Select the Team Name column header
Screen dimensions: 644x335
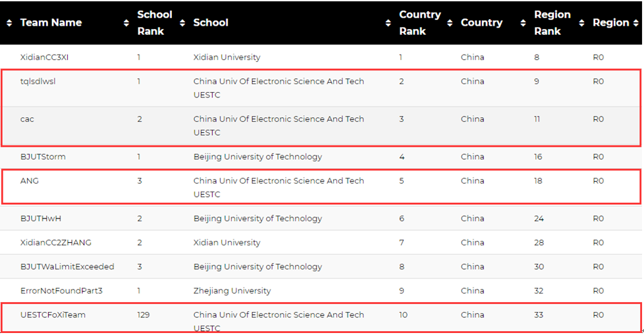(x=51, y=22)
